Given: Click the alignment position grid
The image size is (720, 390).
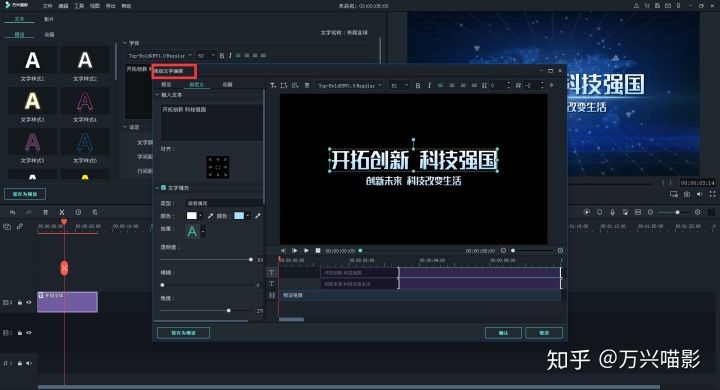Looking at the screenshot, I should [x=218, y=167].
